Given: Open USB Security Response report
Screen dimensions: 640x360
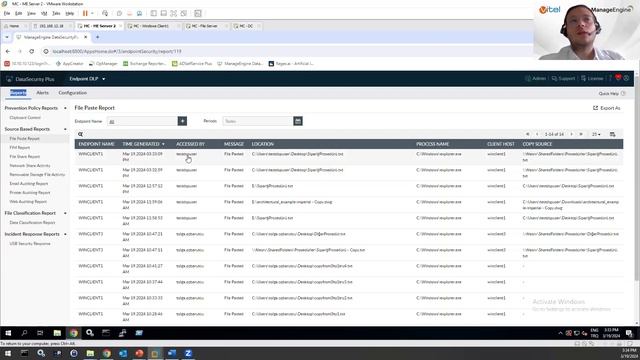Looking at the screenshot, I should pos(30,244).
